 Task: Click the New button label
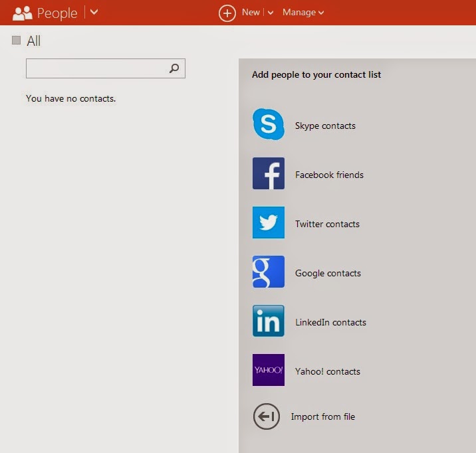pos(251,12)
